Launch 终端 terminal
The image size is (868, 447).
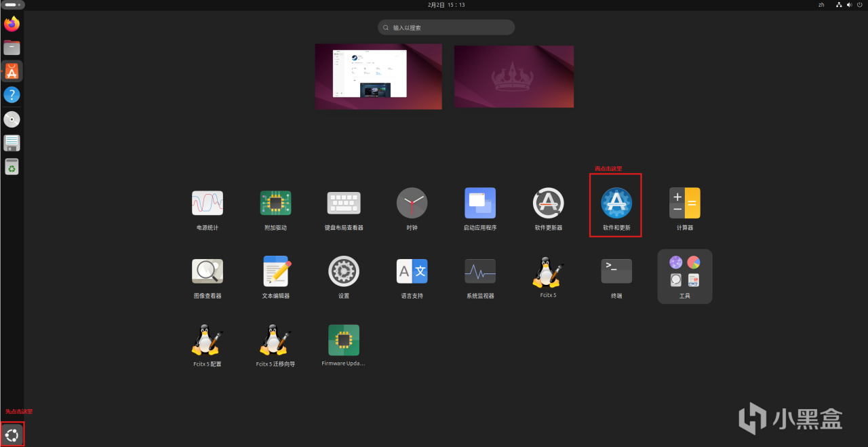click(616, 278)
